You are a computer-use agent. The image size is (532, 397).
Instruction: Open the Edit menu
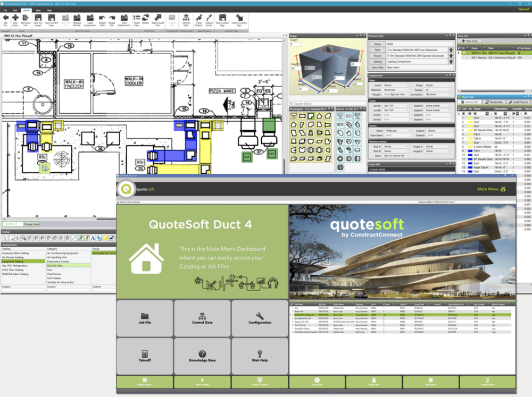pos(15,10)
